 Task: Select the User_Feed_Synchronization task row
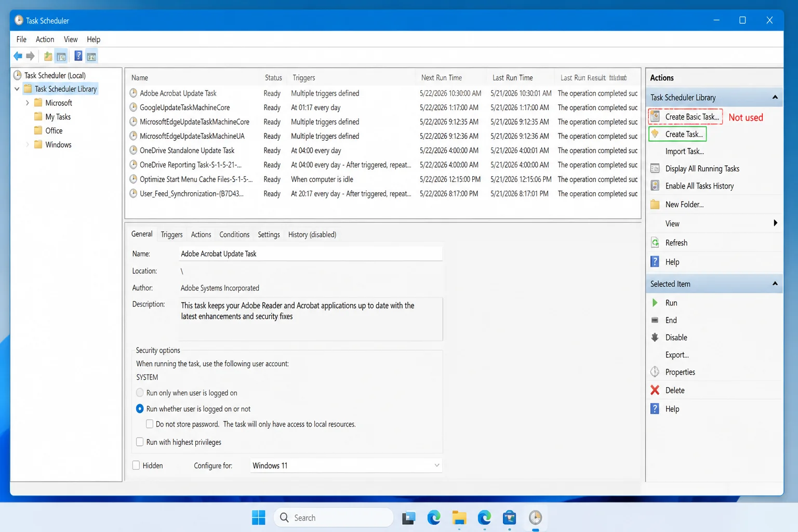383,193
